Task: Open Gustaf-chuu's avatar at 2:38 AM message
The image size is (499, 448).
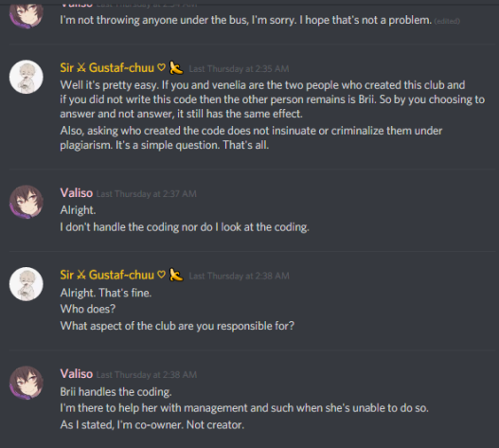Action: 27,284
